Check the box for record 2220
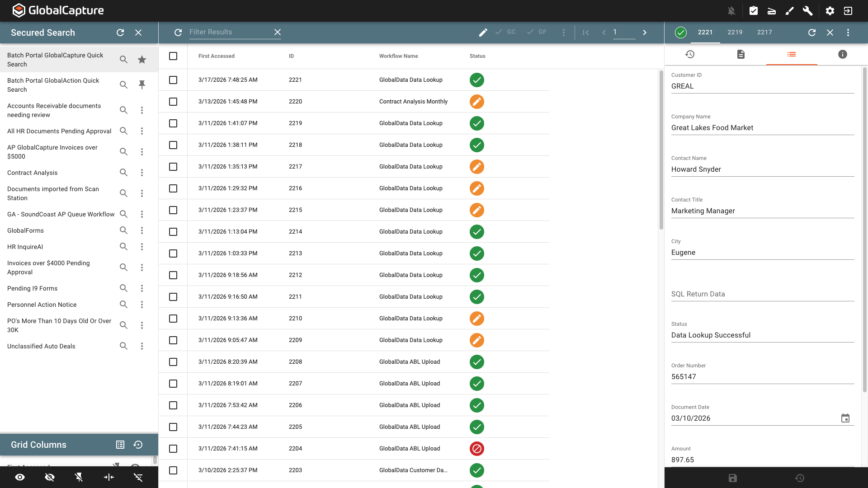This screenshot has height=488, width=868. (x=173, y=102)
